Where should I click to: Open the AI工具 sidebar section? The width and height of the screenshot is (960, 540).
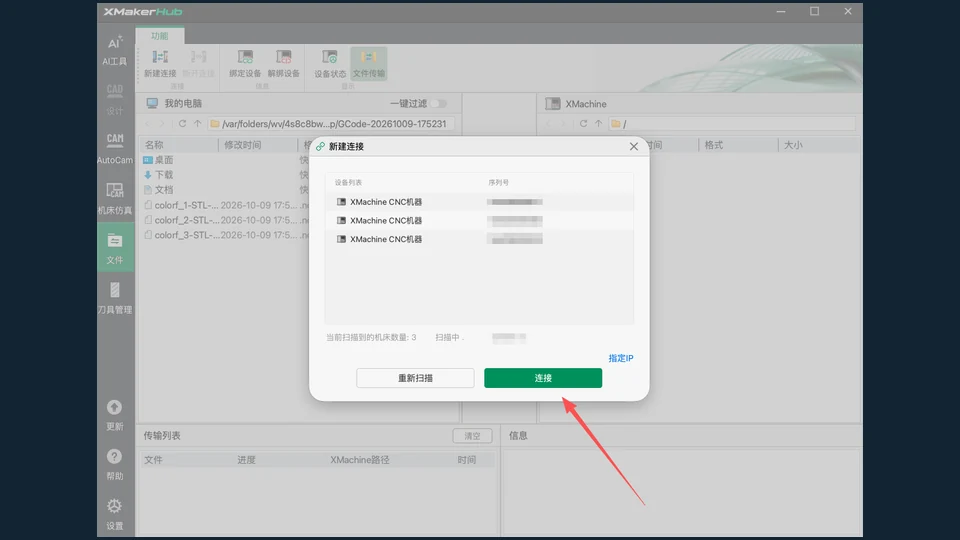[114, 50]
